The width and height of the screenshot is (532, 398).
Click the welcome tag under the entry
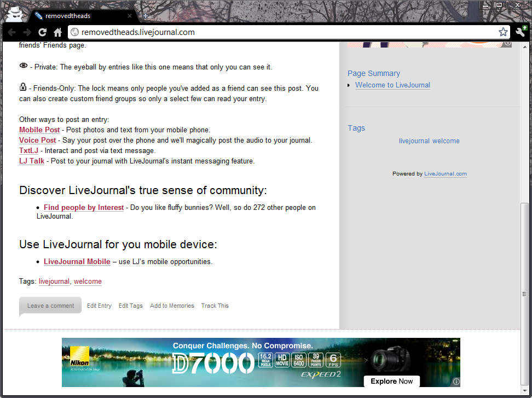[88, 282]
